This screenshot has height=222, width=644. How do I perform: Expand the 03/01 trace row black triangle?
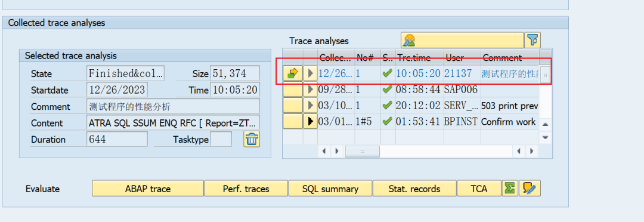click(x=311, y=121)
